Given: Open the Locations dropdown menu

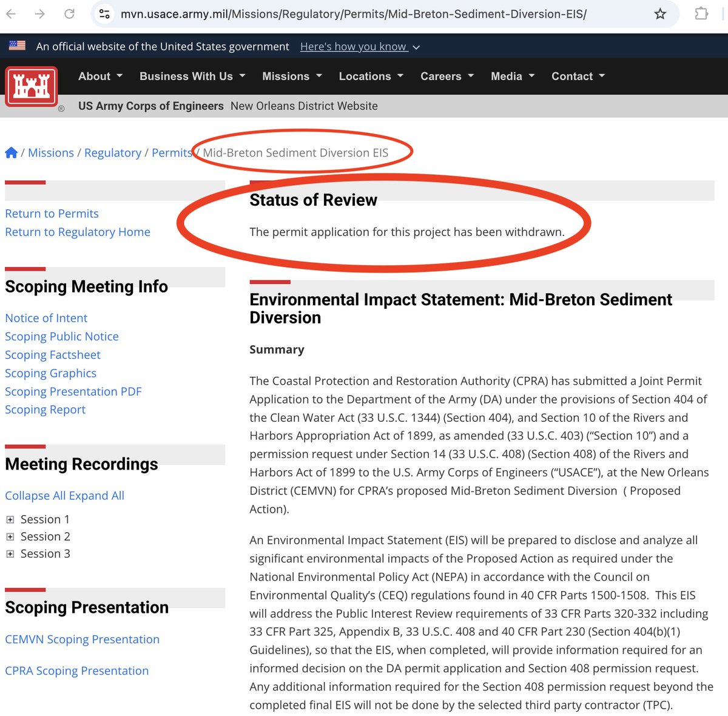Looking at the screenshot, I should pyautogui.click(x=371, y=76).
